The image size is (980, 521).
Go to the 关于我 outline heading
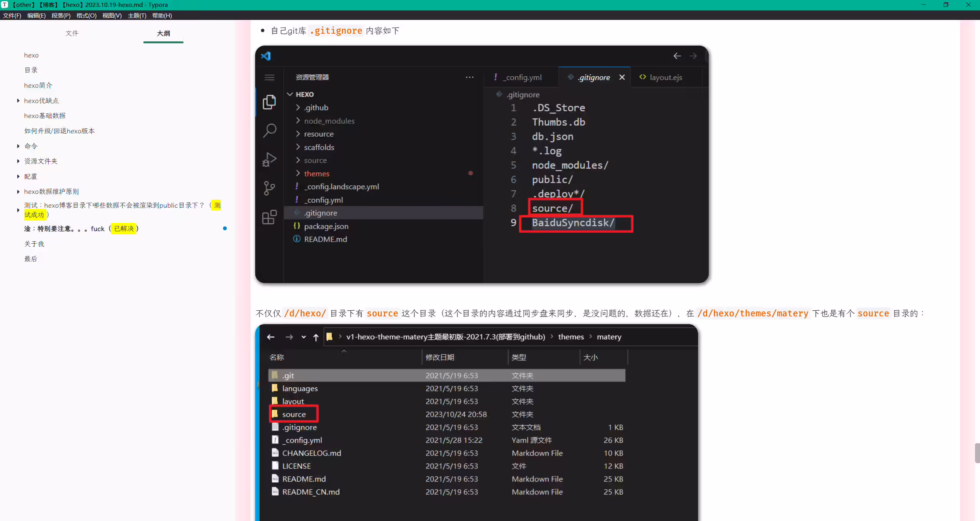point(34,244)
